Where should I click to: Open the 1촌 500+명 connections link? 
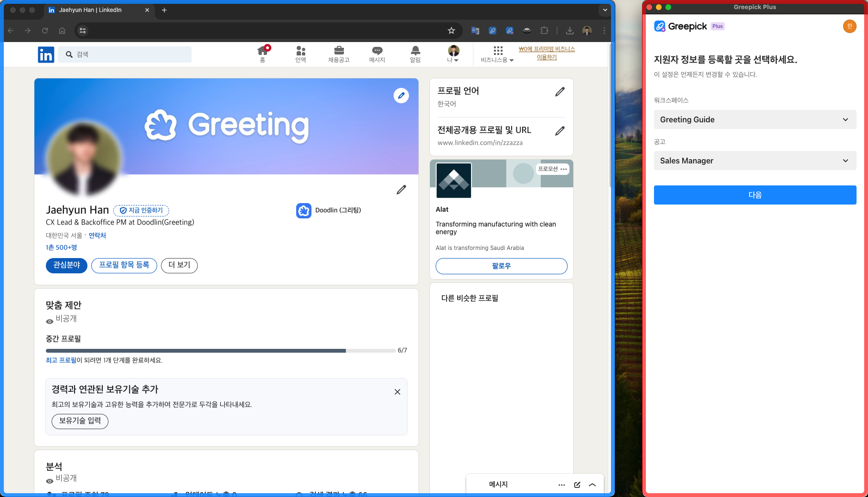pyautogui.click(x=61, y=248)
